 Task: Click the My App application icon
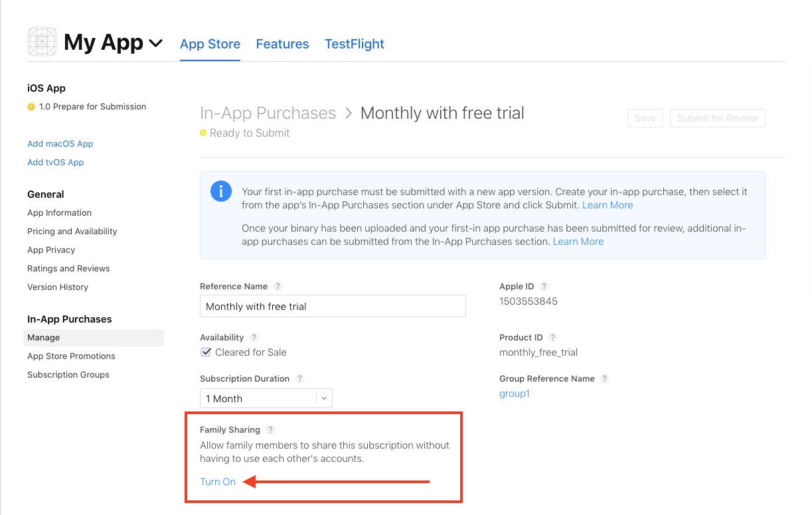[41, 41]
